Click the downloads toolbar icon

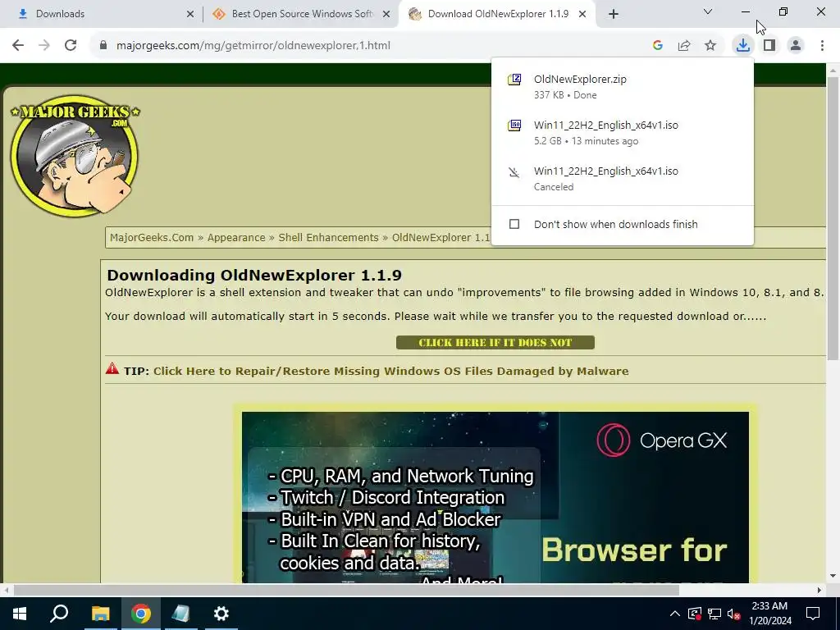(743, 46)
